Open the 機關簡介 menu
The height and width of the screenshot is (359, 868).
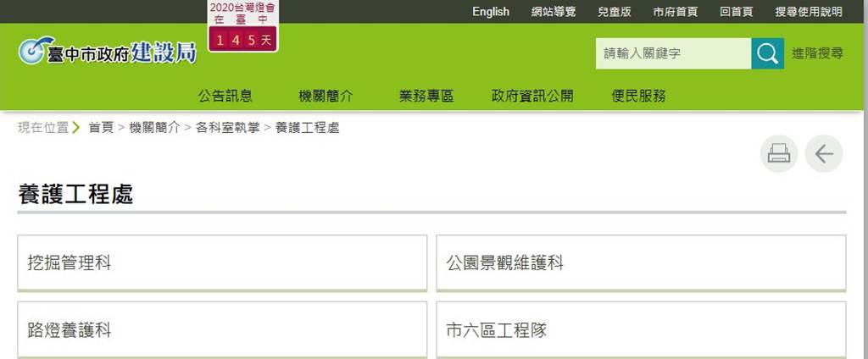coord(325,96)
